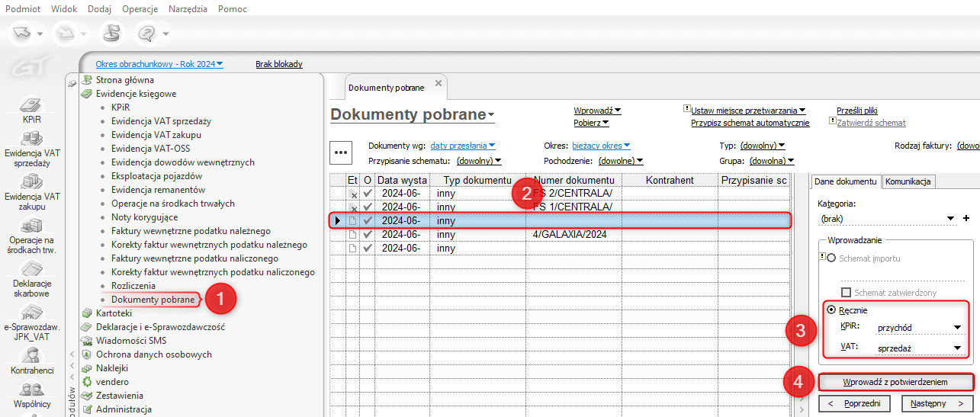Click pin icon at tree panel top
The image size is (980, 417).
(x=72, y=82)
